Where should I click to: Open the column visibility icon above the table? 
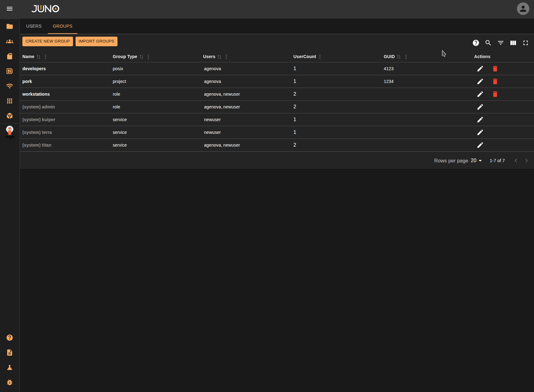(x=513, y=43)
